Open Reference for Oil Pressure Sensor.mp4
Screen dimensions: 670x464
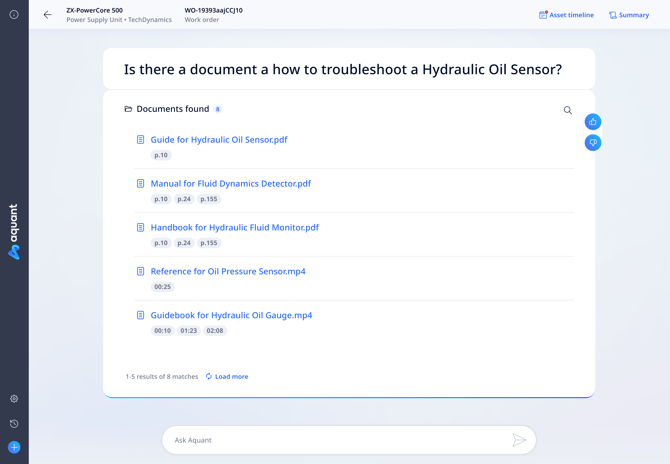tap(228, 272)
